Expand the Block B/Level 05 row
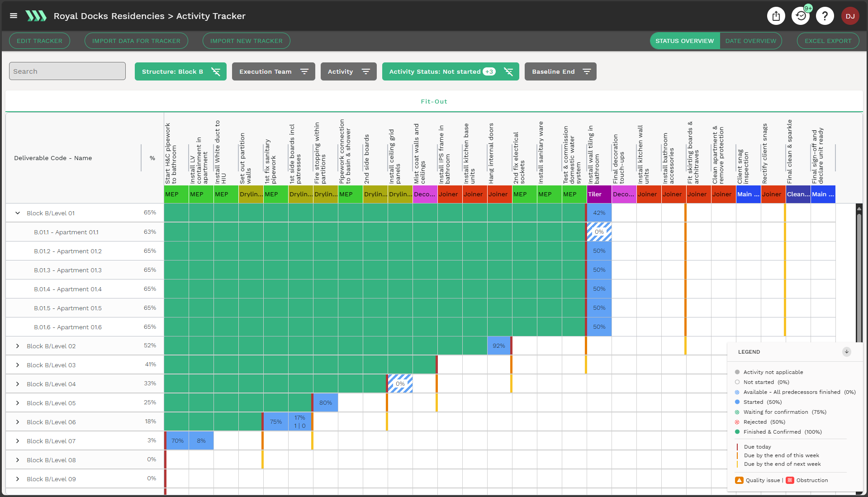Screen dimensions: 868x497 tap(18, 403)
